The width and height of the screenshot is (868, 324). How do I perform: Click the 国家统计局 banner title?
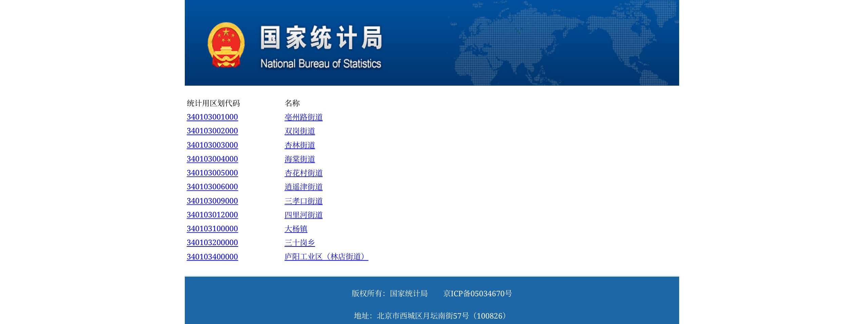[321, 38]
